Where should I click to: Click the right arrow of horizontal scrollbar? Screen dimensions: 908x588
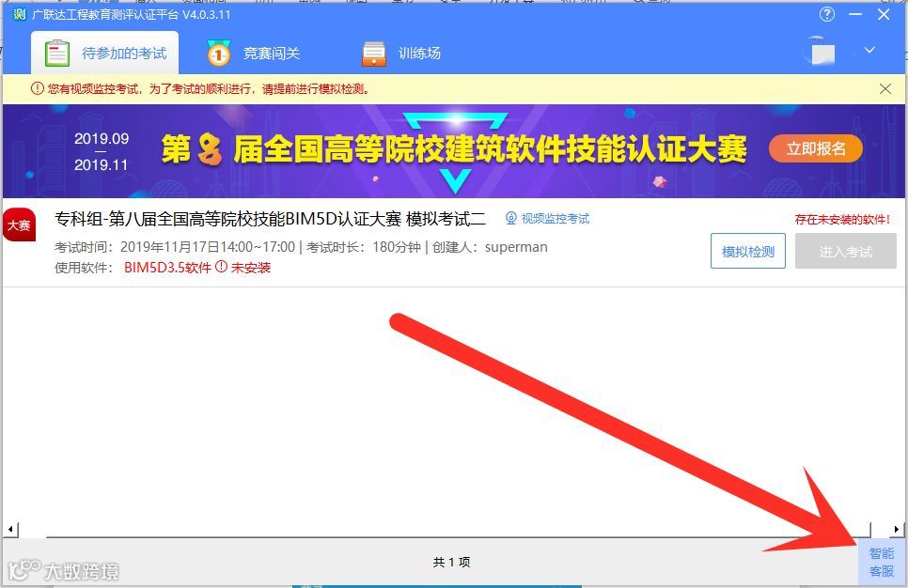click(896, 529)
